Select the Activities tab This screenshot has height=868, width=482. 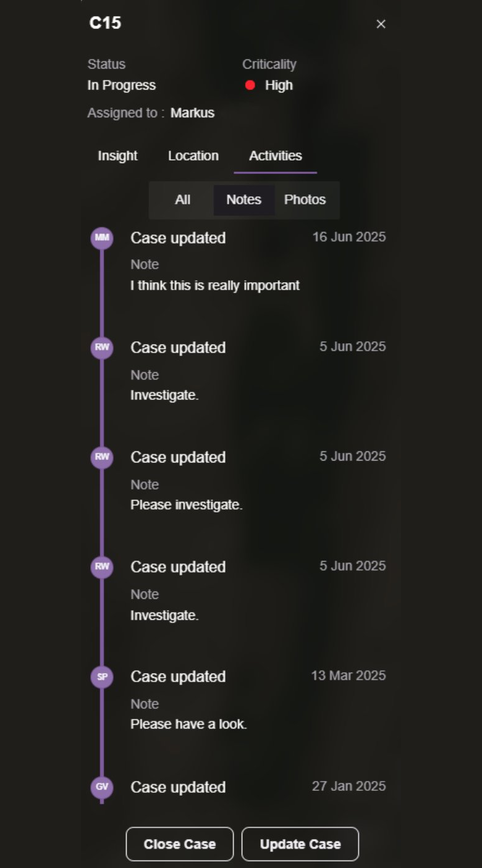point(276,156)
